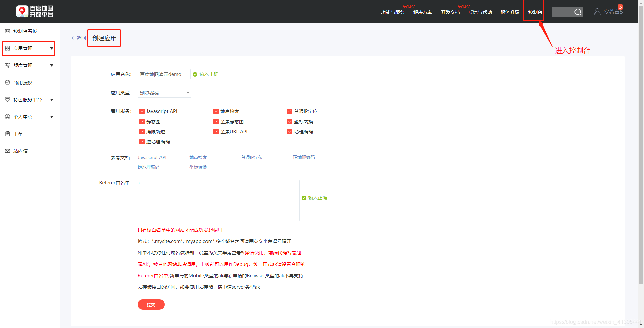Screen dimensions: 644x328
Task: Click the Baidu Map Open Platform logo
Action: pyautogui.click(x=35, y=11)
